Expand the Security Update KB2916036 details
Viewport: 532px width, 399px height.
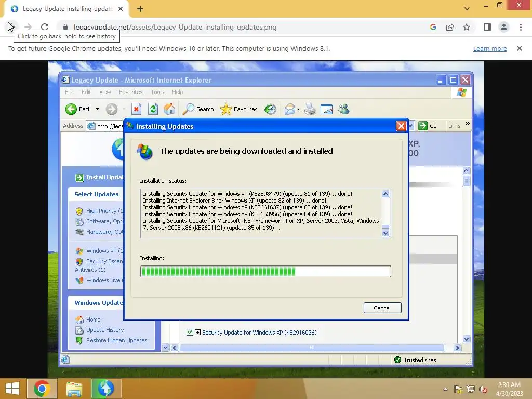pos(197,332)
